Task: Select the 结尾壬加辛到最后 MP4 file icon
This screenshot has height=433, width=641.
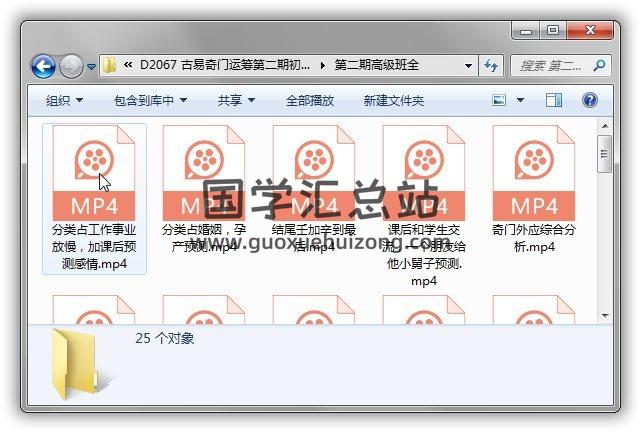Action: pyautogui.click(x=314, y=173)
